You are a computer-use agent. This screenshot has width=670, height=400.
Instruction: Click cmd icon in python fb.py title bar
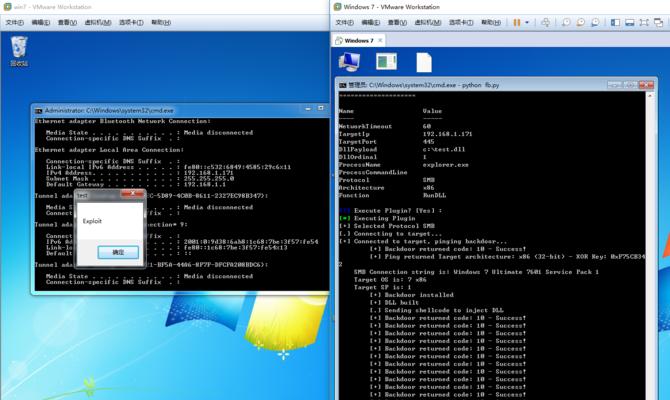(343, 85)
